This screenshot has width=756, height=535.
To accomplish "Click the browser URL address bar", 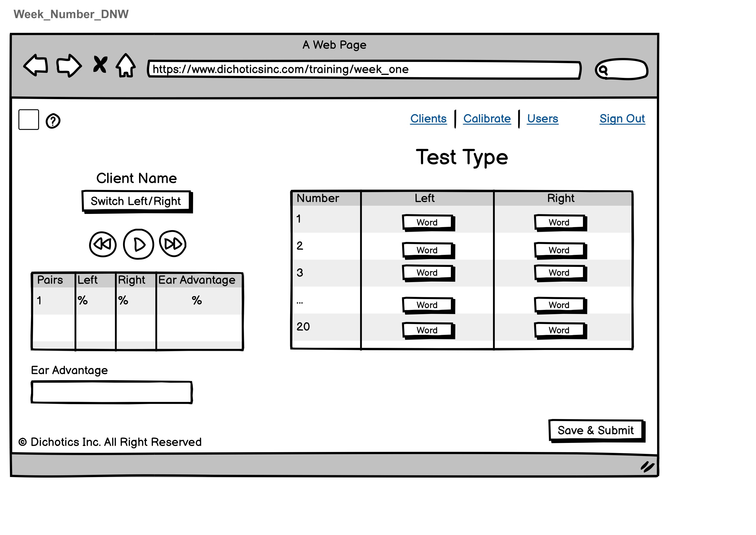I will point(364,69).
